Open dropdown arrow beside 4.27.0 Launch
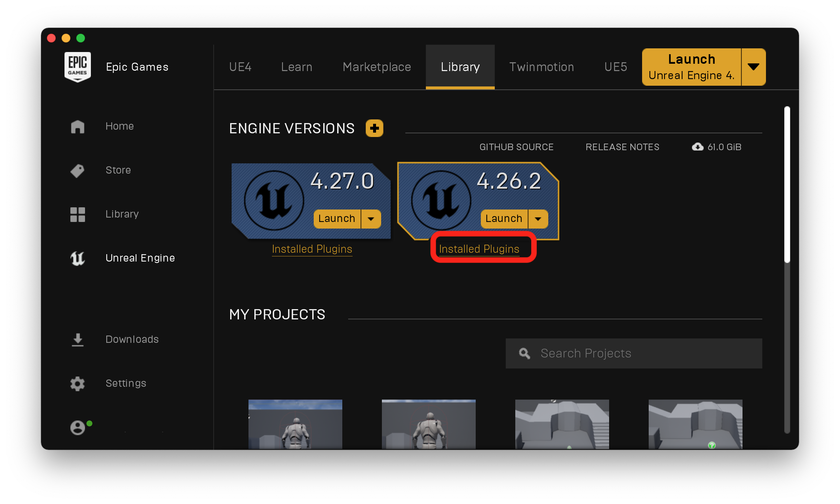 371,219
